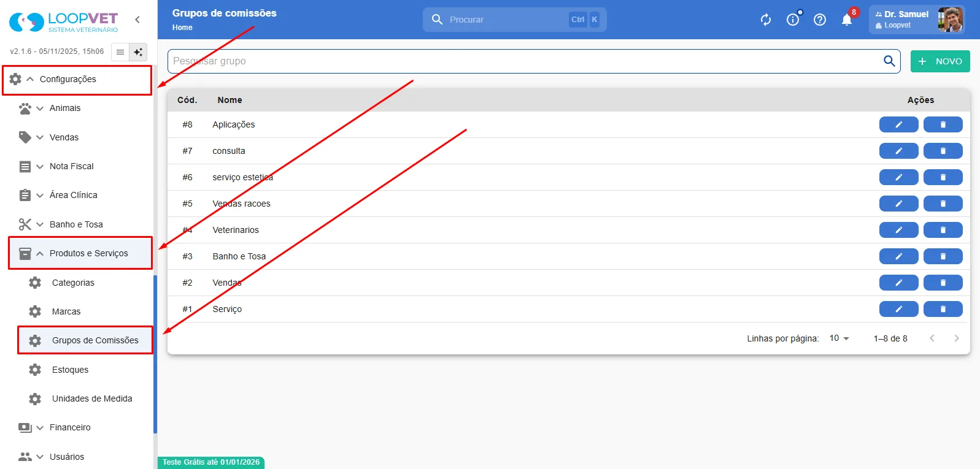Go to the previous page of results
Viewport: 980px width, 469px height.
pos(932,338)
